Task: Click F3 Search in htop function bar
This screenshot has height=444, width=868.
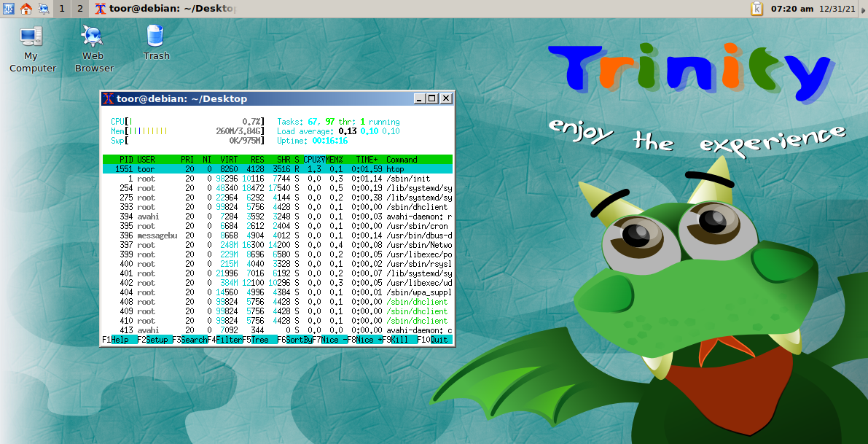Action: click(x=189, y=339)
